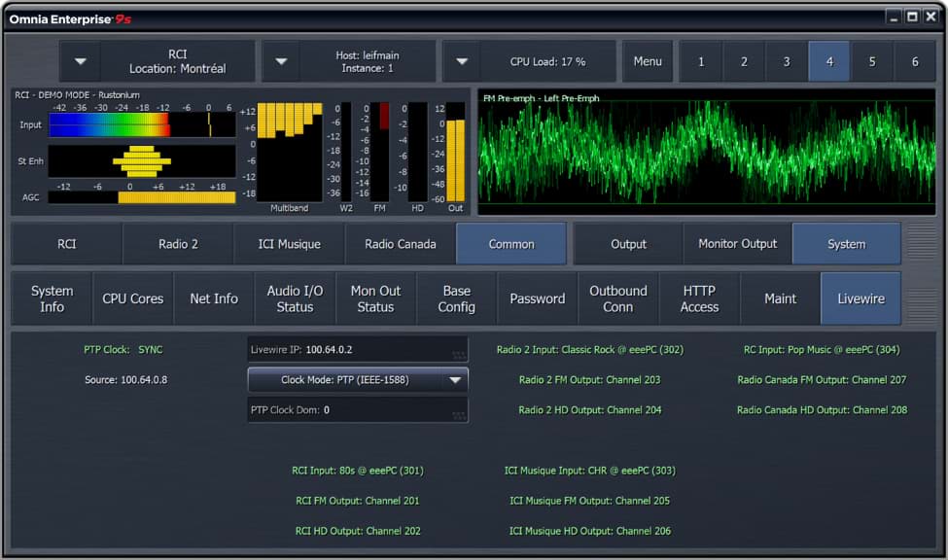Open the Outbound Conn sub-tab
The height and width of the screenshot is (560, 948).
point(617,298)
